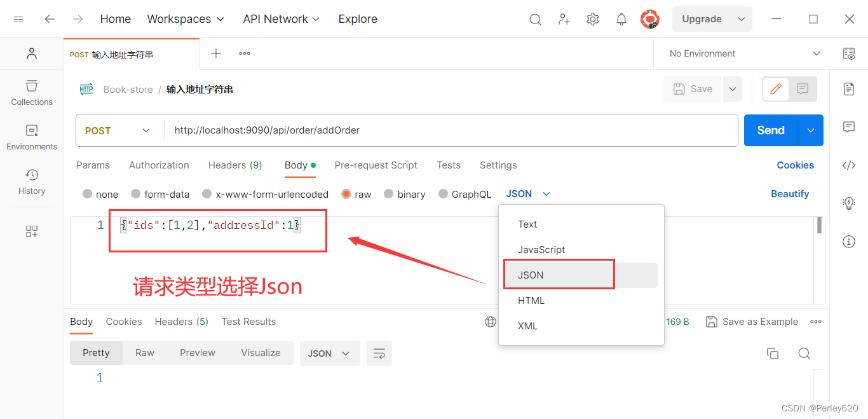The width and height of the screenshot is (868, 419).
Task: Switch to comment mode icon
Action: click(803, 89)
